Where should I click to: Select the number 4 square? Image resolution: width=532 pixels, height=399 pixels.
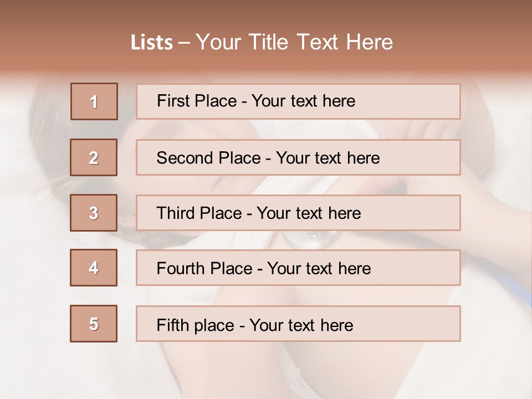(94, 268)
